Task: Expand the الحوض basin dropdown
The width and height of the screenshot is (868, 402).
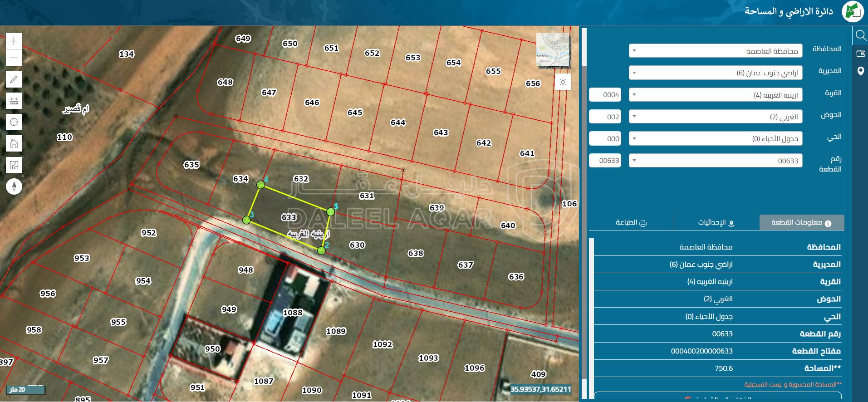Action: click(715, 117)
